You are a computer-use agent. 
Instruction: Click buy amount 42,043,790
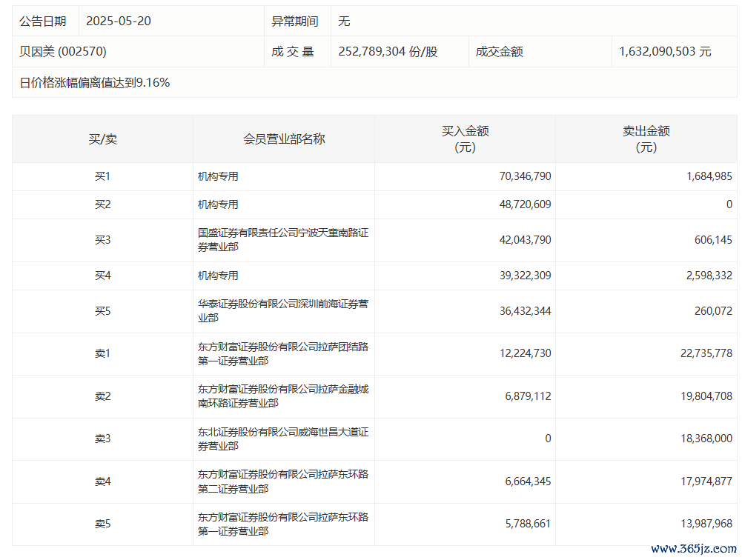coord(526,240)
